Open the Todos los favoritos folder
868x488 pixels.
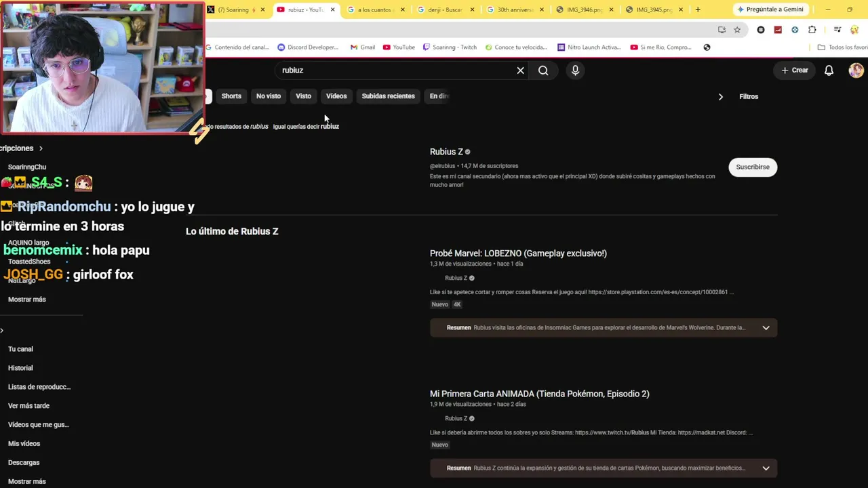click(x=842, y=47)
